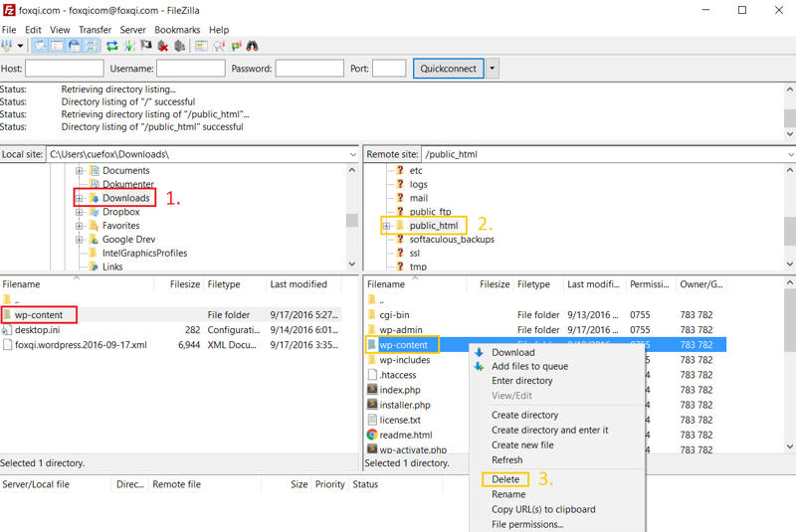796x532 pixels.
Task: Click the Password input field
Action: (x=309, y=68)
